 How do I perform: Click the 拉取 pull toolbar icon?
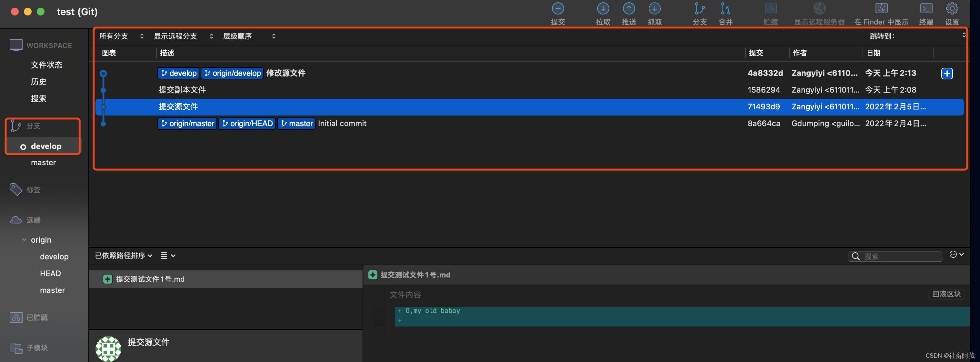coord(603,9)
